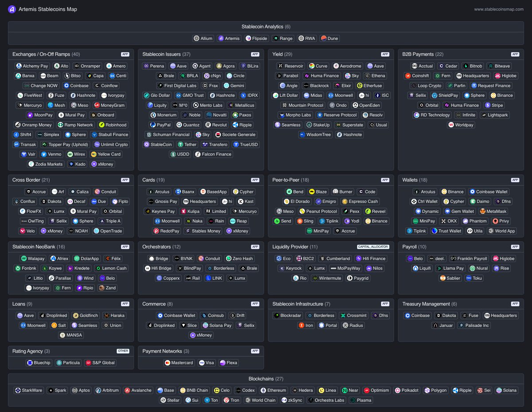Select Mastercard in Payment Networks
The height and width of the screenshot is (412, 532).
tap(179, 362)
